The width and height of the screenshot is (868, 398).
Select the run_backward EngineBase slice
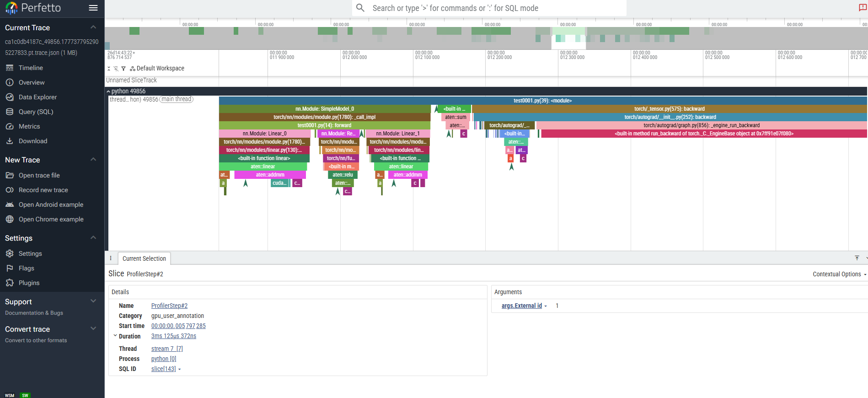coord(704,134)
